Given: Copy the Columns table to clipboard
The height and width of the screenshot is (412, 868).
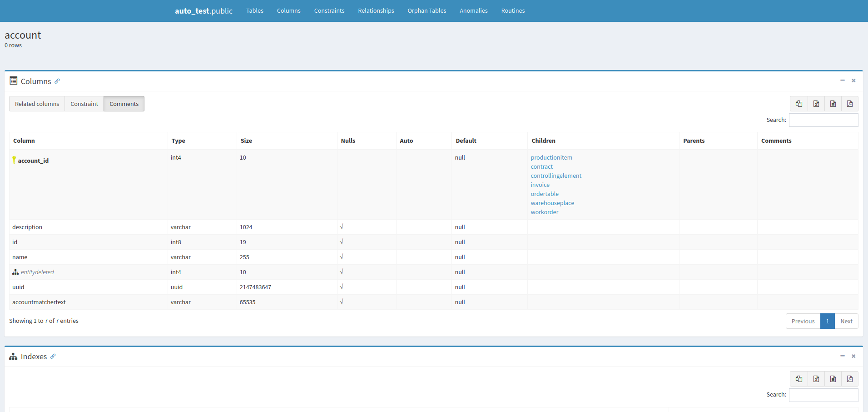Looking at the screenshot, I should [799, 104].
